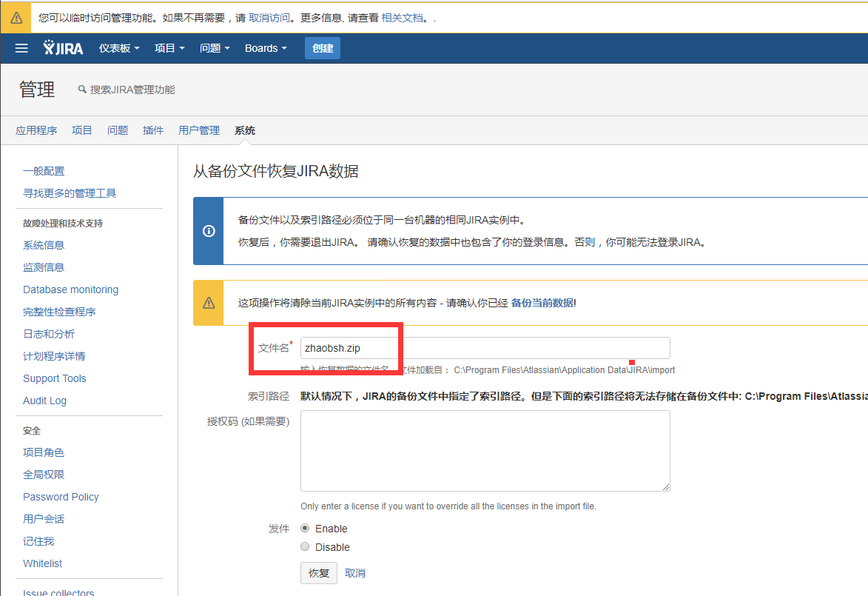Image resolution: width=868 pixels, height=596 pixels.
Task: Click the warning triangle in the top banner
Action: click(16, 18)
